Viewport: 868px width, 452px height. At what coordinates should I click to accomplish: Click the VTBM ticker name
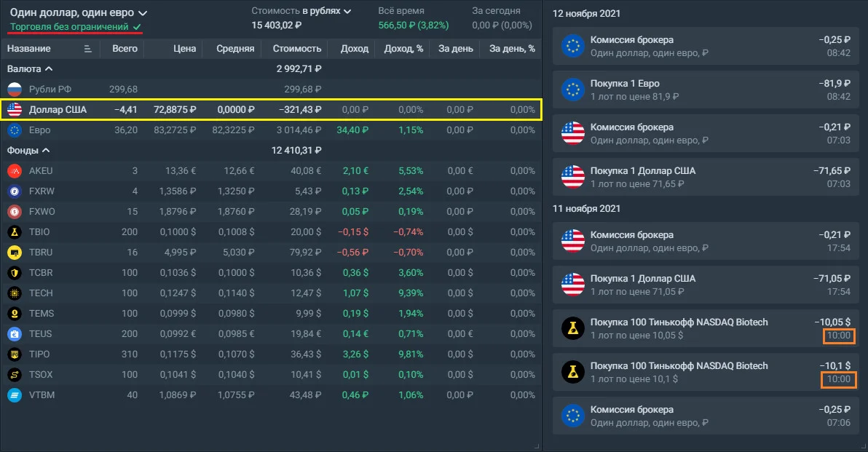42,395
